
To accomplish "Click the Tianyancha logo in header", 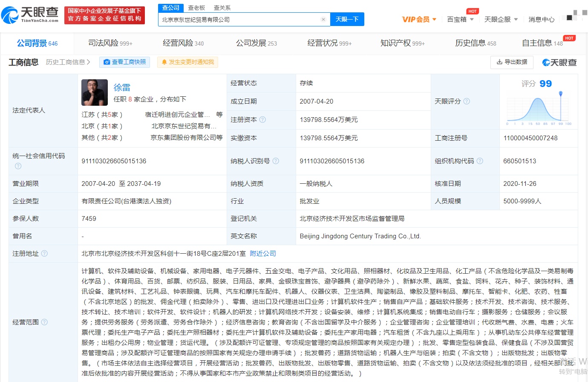I will [30, 15].
